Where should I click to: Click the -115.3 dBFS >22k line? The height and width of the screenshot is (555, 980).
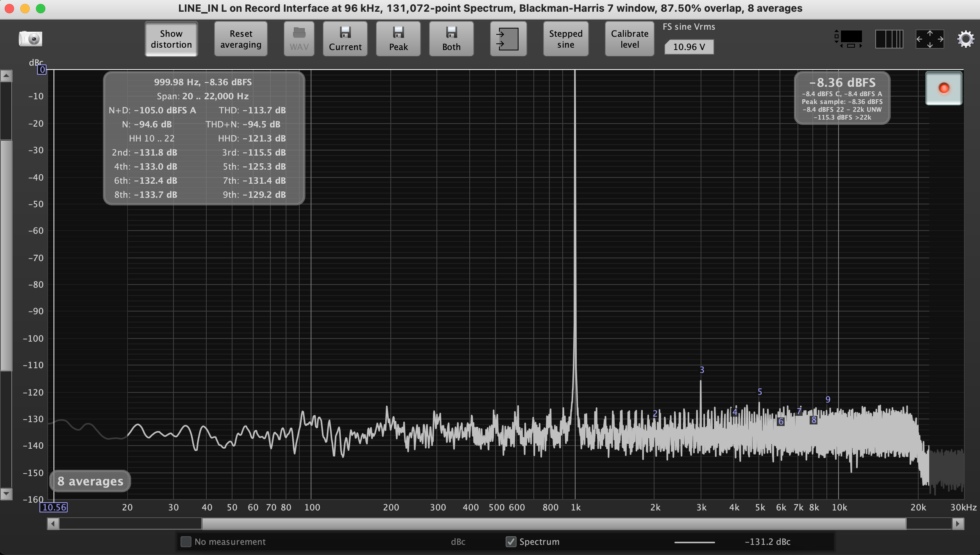click(x=842, y=117)
